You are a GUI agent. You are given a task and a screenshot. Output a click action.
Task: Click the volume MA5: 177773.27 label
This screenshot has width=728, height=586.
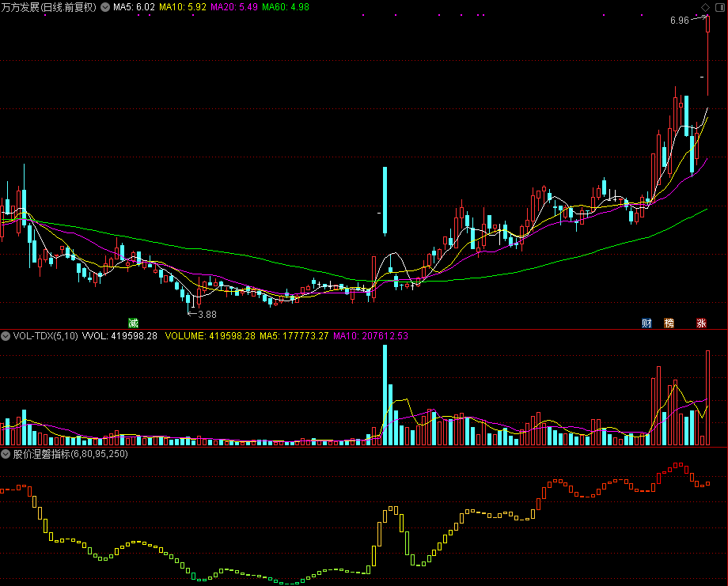coord(294,336)
